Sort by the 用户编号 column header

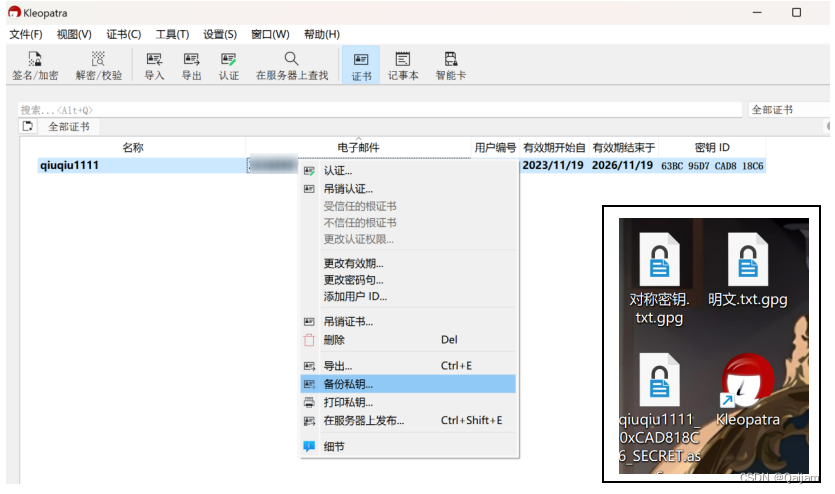pos(495,147)
